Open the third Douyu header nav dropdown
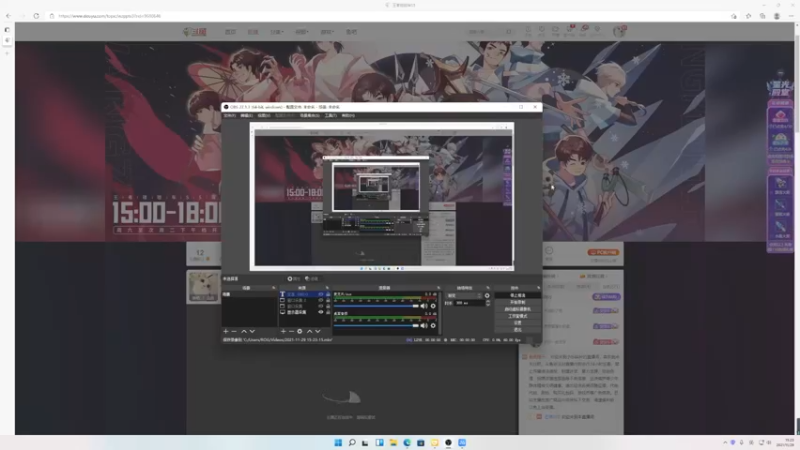This screenshot has width=800, height=450. pyautogui.click(x=277, y=32)
